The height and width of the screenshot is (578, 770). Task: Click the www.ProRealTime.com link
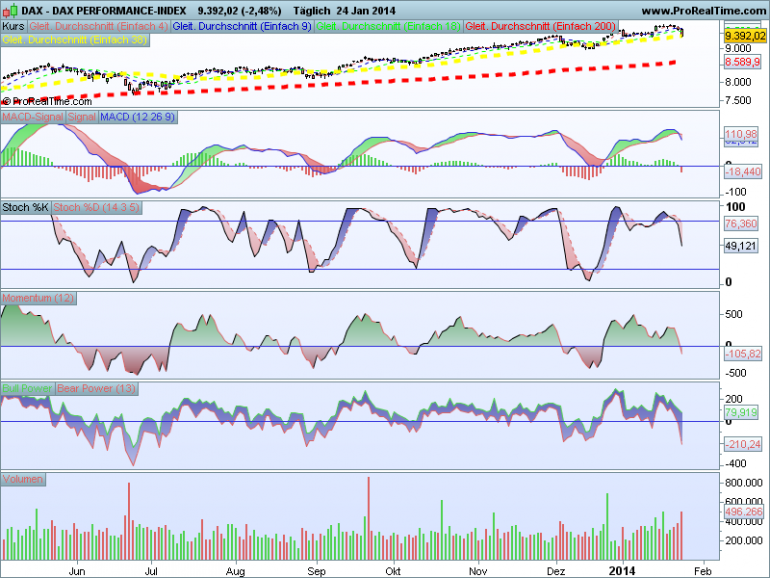703,10
